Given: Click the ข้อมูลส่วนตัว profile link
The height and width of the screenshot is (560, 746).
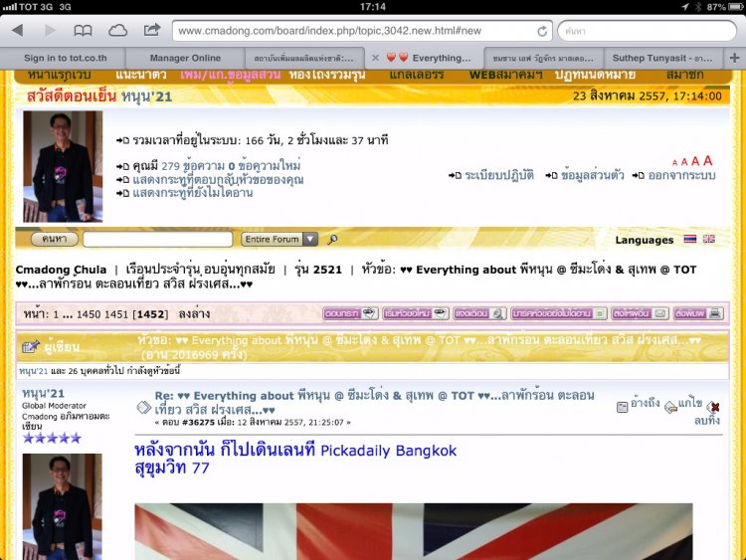Looking at the screenshot, I should click(592, 176).
